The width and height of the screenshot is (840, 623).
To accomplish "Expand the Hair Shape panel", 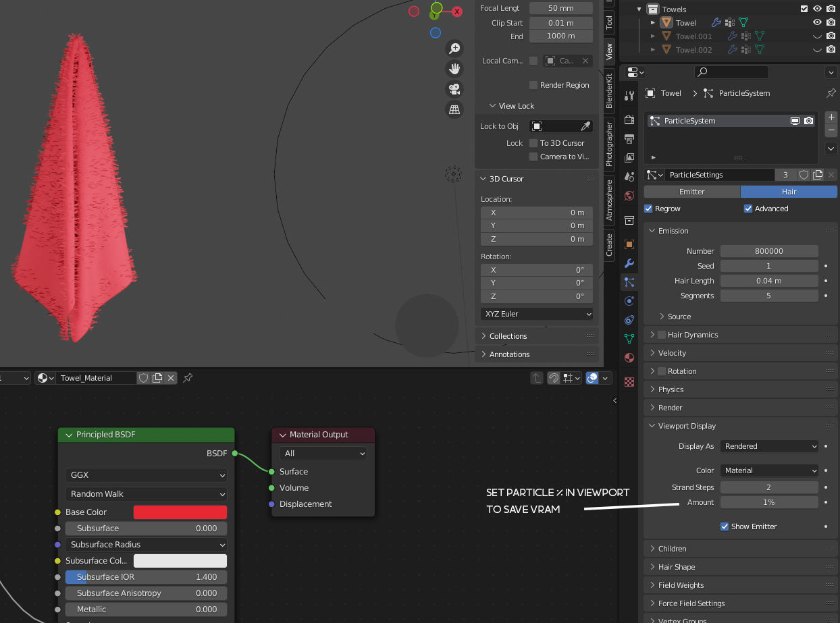I will [740, 567].
